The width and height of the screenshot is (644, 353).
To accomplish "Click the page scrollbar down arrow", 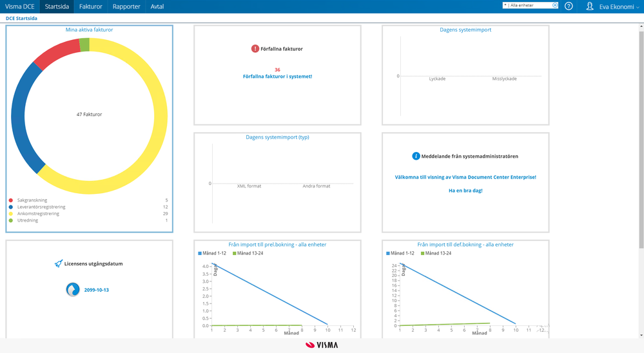I will (641, 336).
